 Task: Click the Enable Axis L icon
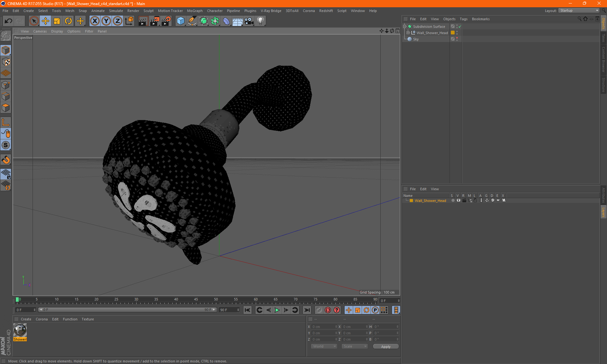tap(6, 122)
